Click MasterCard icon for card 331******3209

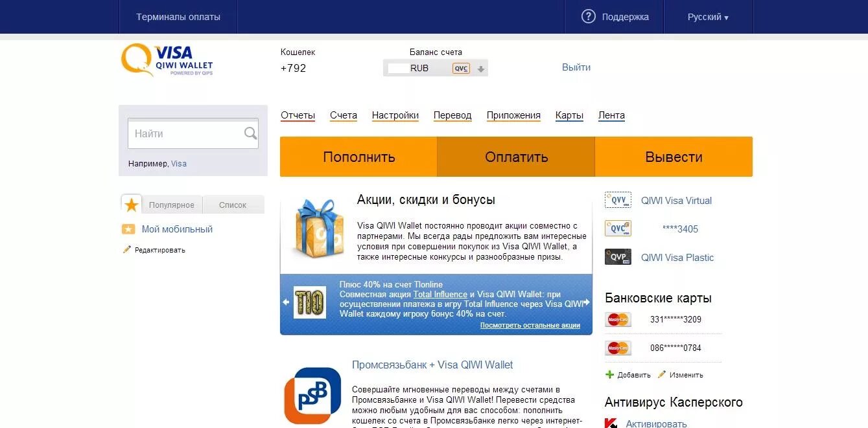(x=618, y=319)
